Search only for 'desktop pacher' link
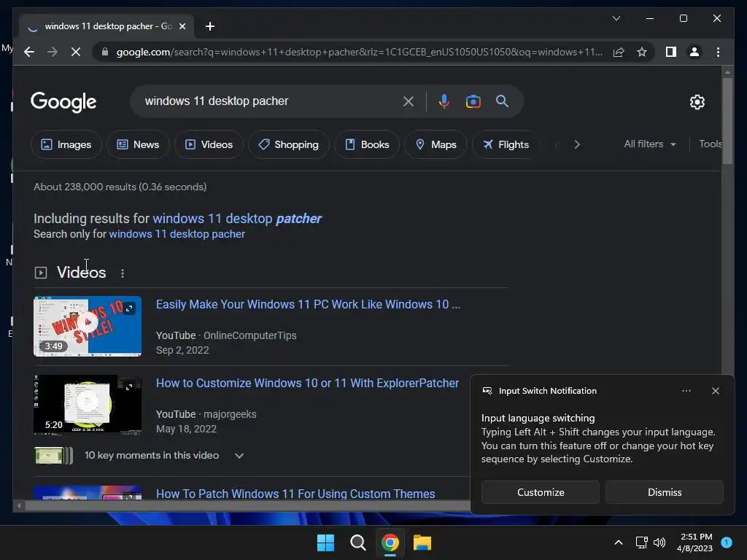This screenshot has height=560, width=747. point(177,234)
